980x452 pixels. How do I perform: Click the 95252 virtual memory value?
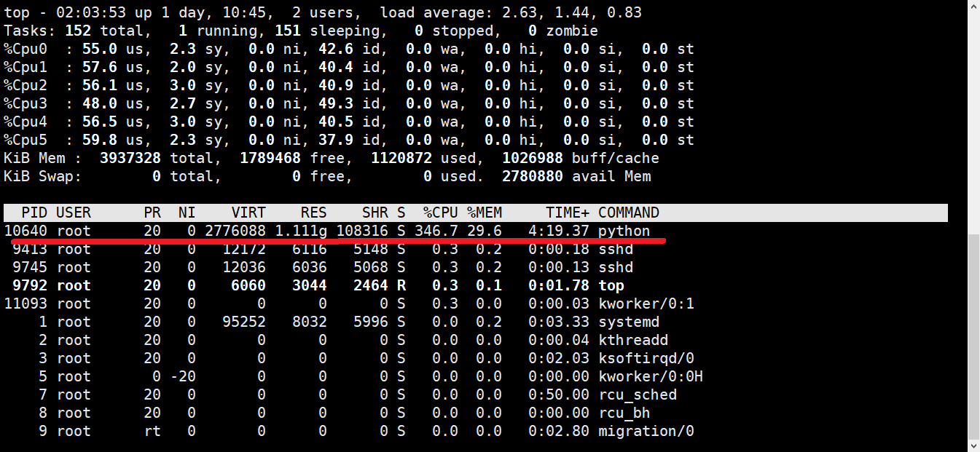[x=244, y=322]
